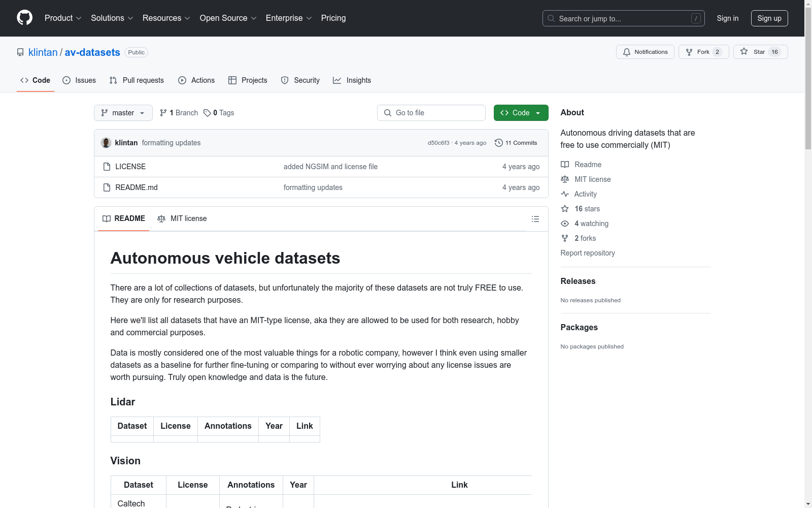Open the Pricing page

(333, 18)
